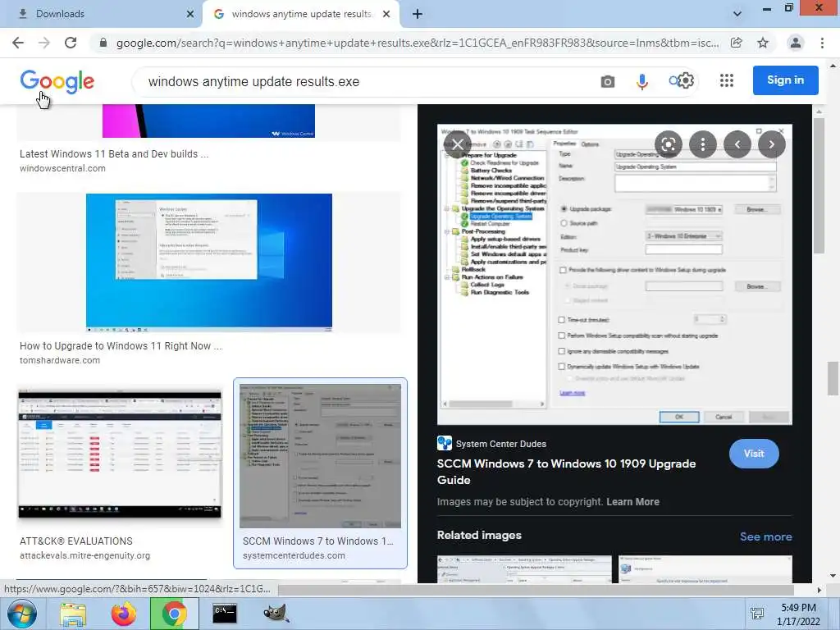Open Command Prompt from taskbar
Viewport: 840px width, 630px height.
(225, 614)
